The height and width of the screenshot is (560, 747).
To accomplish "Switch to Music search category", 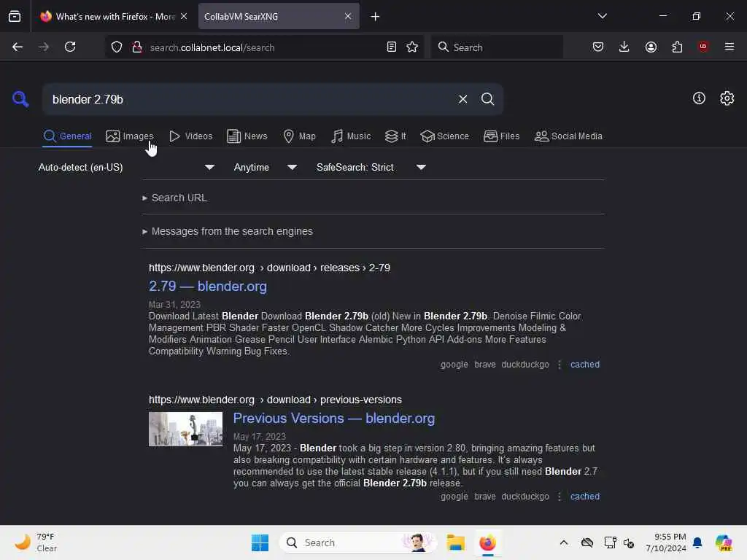I will 351,136.
